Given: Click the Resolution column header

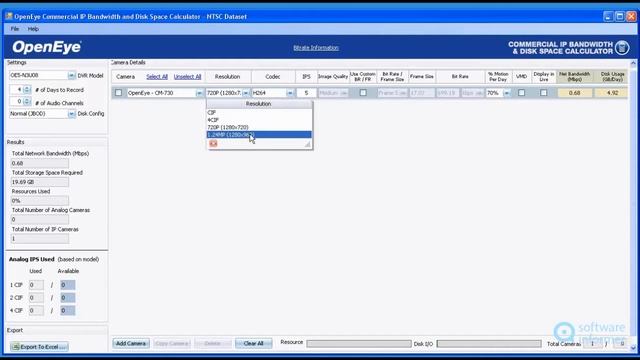Looking at the screenshot, I should tap(227, 77).
